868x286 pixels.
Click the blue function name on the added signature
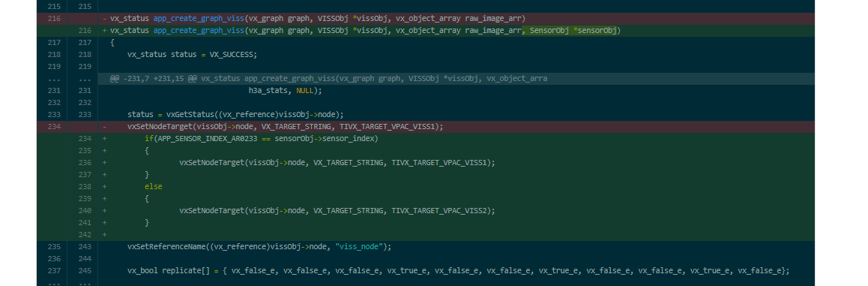pyautogui.click(x=199, y=31)
